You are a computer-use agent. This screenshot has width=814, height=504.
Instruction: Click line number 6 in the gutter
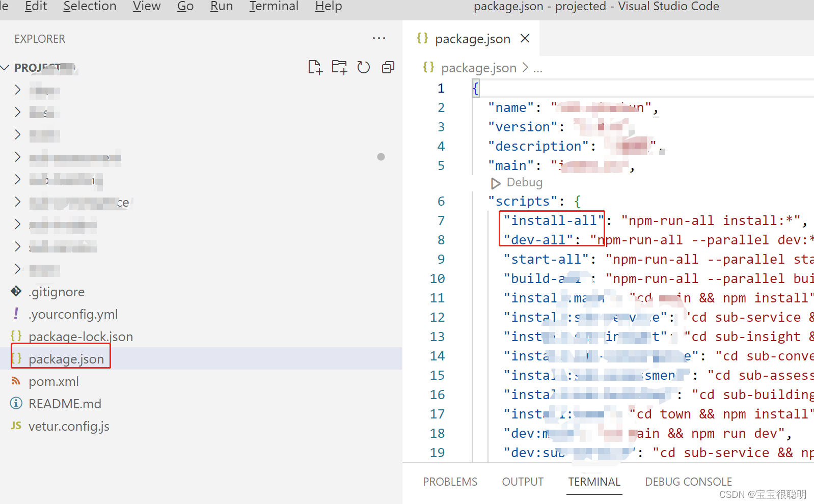pyautogui.click(x=441, y=202)
